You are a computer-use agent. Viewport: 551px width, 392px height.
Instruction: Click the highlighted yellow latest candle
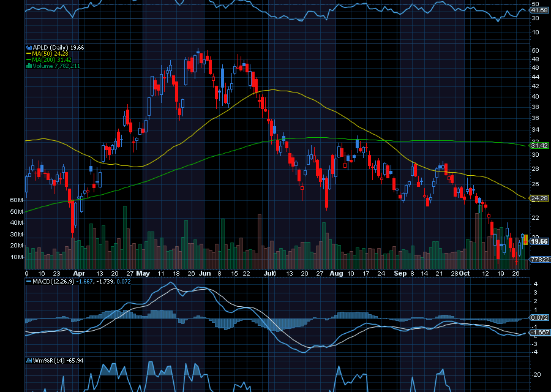tap(525, 239)
